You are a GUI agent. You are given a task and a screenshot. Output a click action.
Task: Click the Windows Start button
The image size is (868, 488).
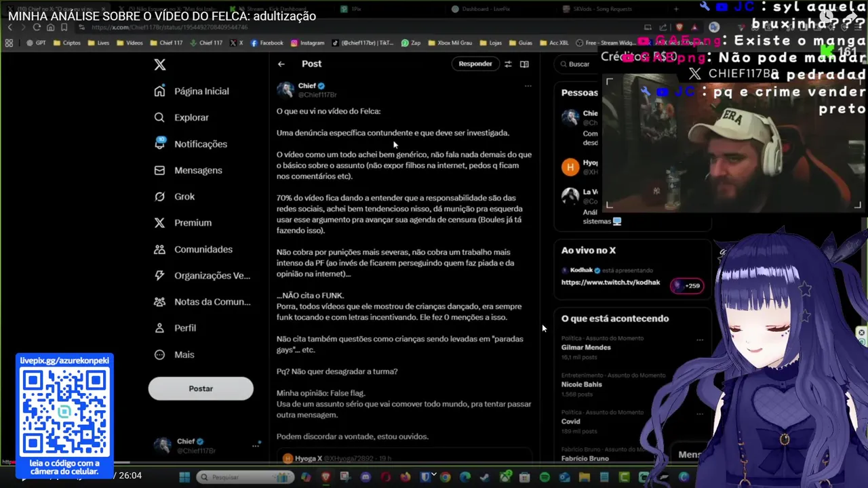point(184,477)
